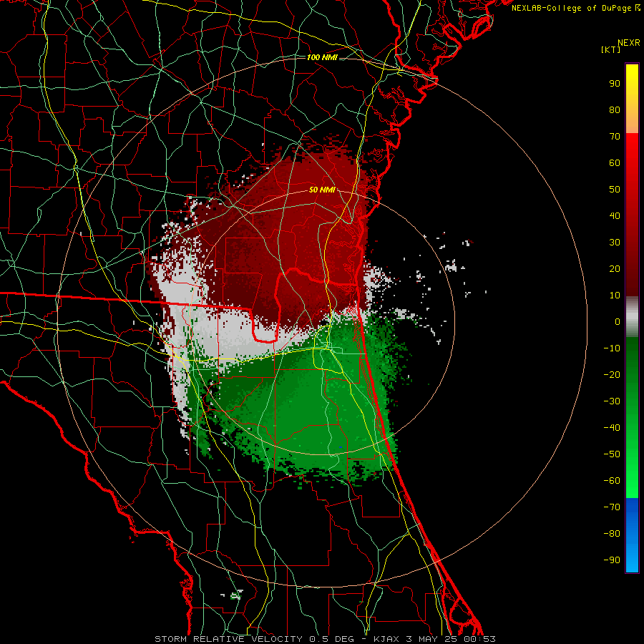Click the 70 value on velocity scale

pyautogui.click(x=615, y=137)
